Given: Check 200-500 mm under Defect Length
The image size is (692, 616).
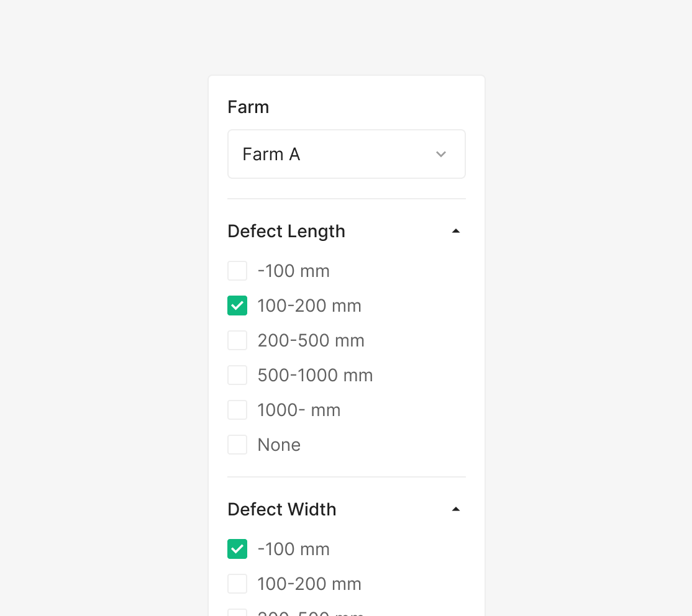Looking at the screenshot, I should pos(237,340).
